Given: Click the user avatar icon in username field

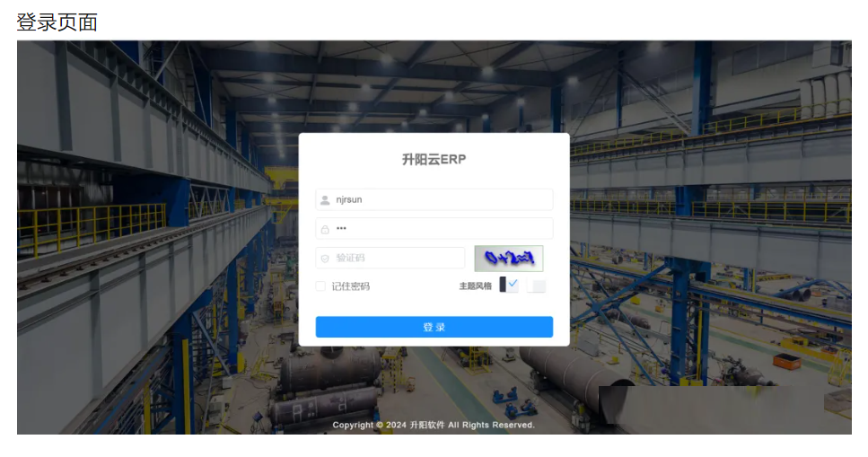Looking at the screenshot, I should pos(325,200).
